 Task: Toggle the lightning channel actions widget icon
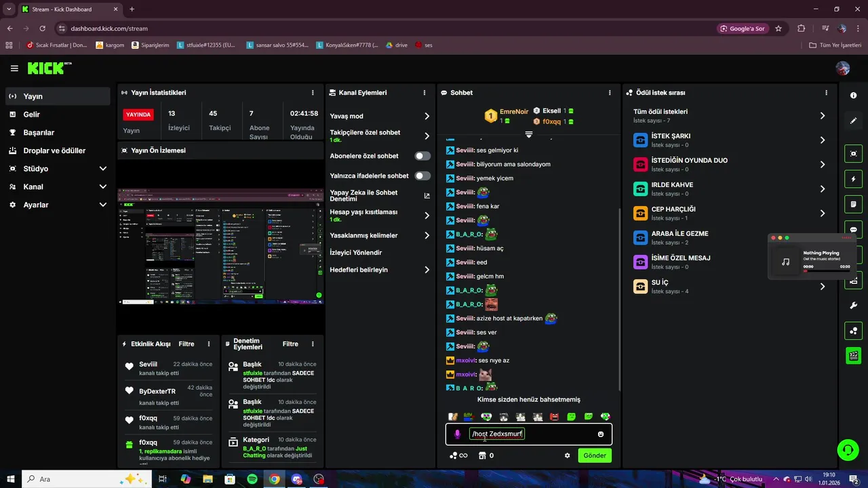(x=854, y=179)
